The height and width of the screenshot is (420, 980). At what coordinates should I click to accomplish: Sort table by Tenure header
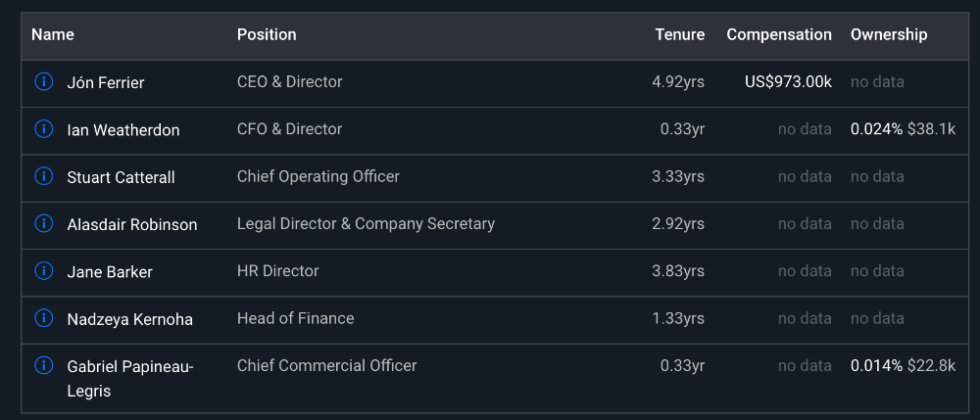point(679,34)
